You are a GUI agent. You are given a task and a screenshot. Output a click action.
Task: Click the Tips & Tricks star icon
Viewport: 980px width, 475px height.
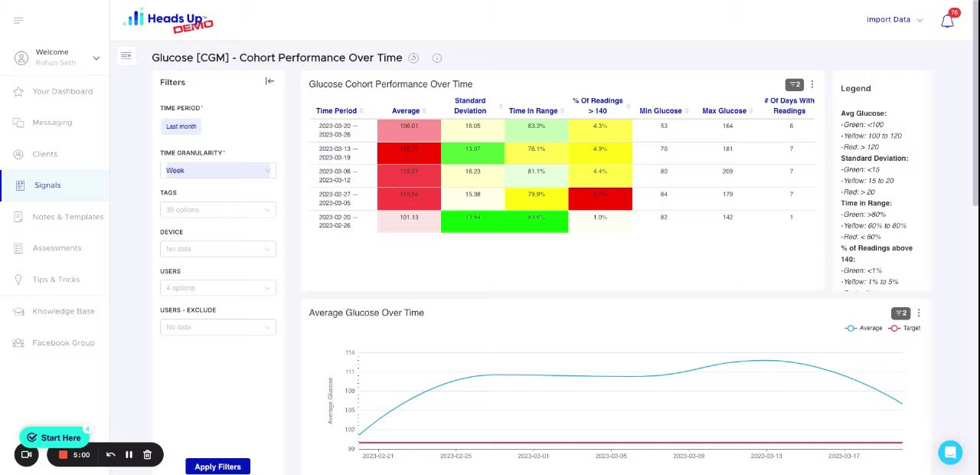[18, 280]
